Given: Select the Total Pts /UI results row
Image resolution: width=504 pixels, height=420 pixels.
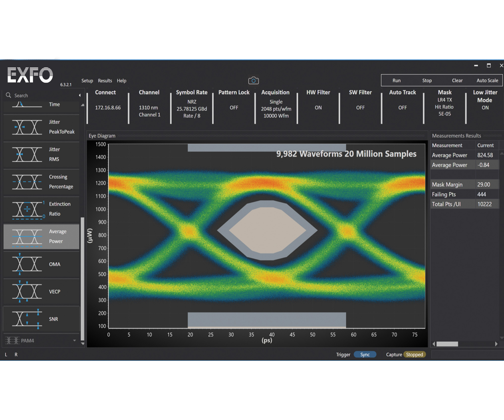Looking at the screenshot, I should click(464, 204).
